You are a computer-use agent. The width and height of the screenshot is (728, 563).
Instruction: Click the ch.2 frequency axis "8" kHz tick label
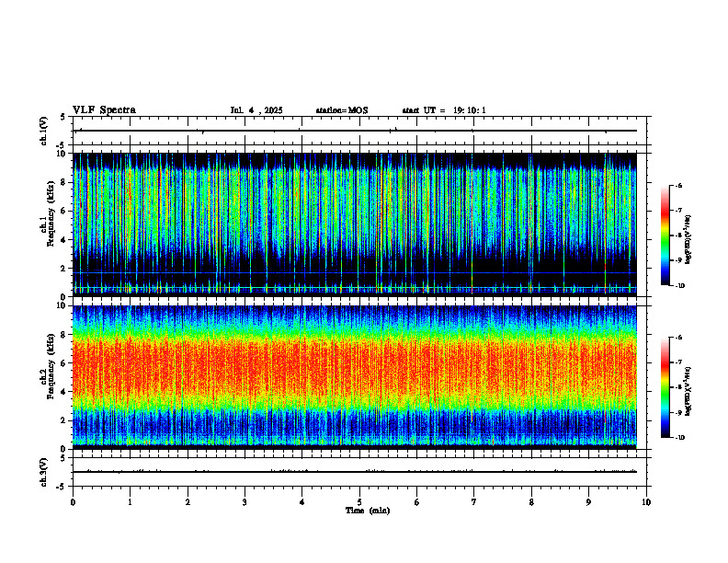tap(64, 335)
